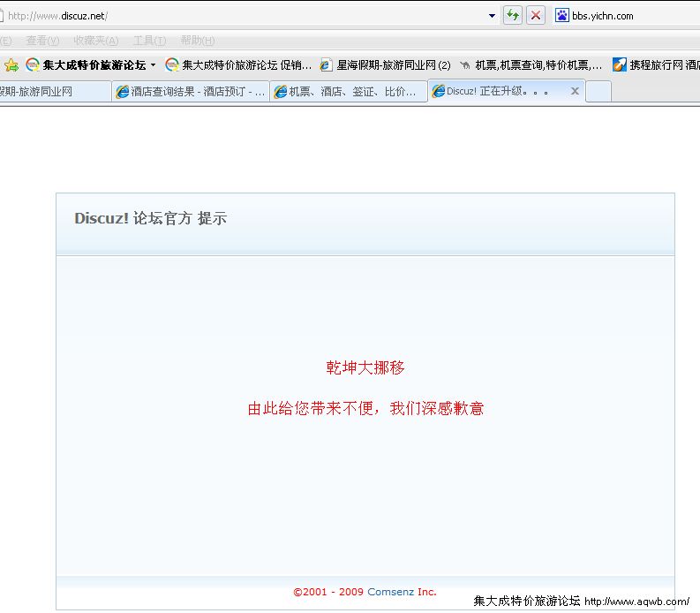Switch to the 酒店查询结果 tab
This screenshot has height=613, width=700.
pos(191,91)
